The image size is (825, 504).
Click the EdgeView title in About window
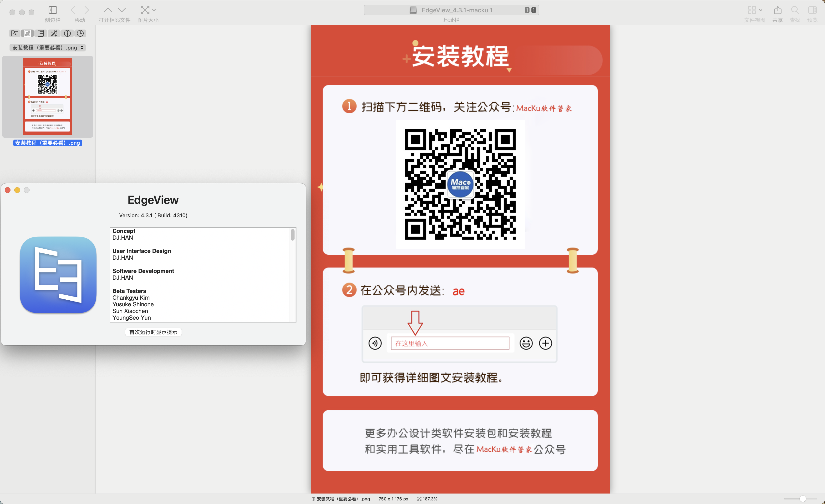(153, 200)
